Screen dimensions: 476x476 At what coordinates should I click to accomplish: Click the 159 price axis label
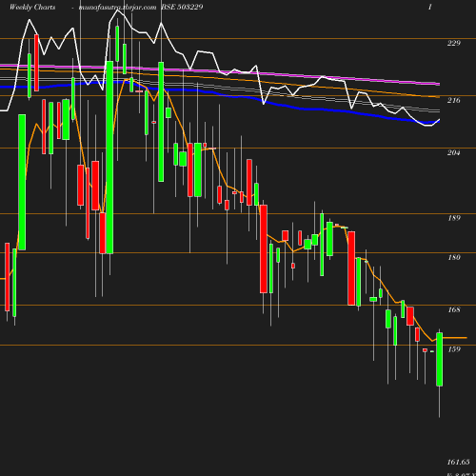453,349
